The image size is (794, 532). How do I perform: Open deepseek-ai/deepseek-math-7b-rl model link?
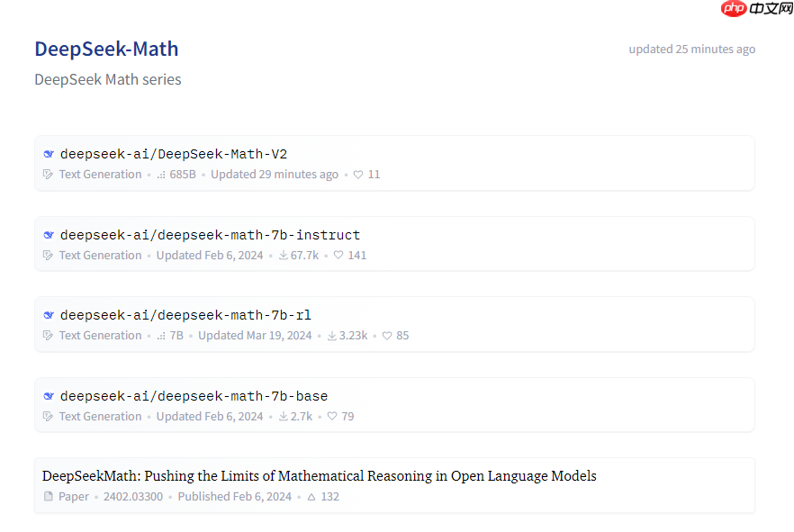coord(185,314)
